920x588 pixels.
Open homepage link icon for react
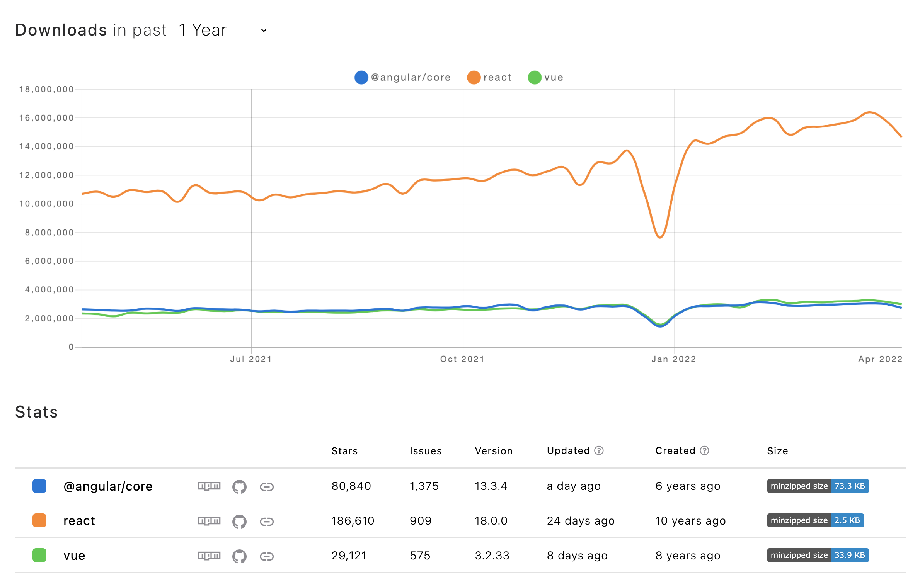(x=267, y=522)
